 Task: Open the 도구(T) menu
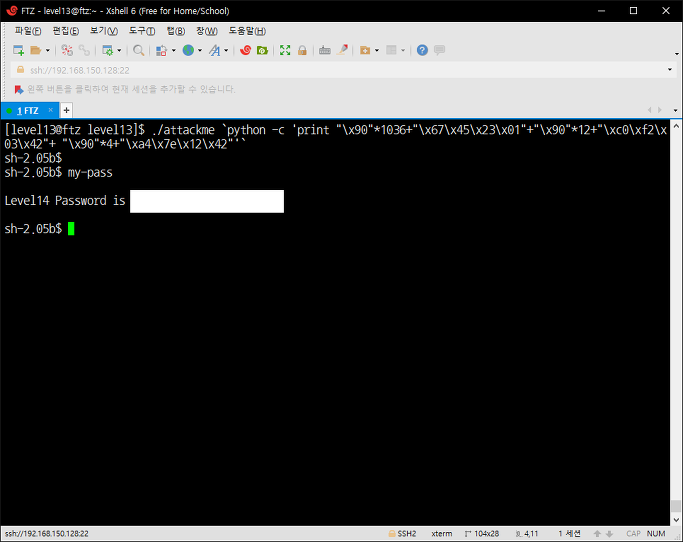point(142,31)
